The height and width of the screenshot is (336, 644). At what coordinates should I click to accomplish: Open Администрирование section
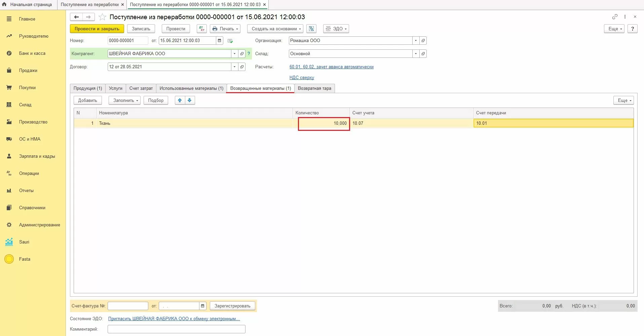(39, 225)
